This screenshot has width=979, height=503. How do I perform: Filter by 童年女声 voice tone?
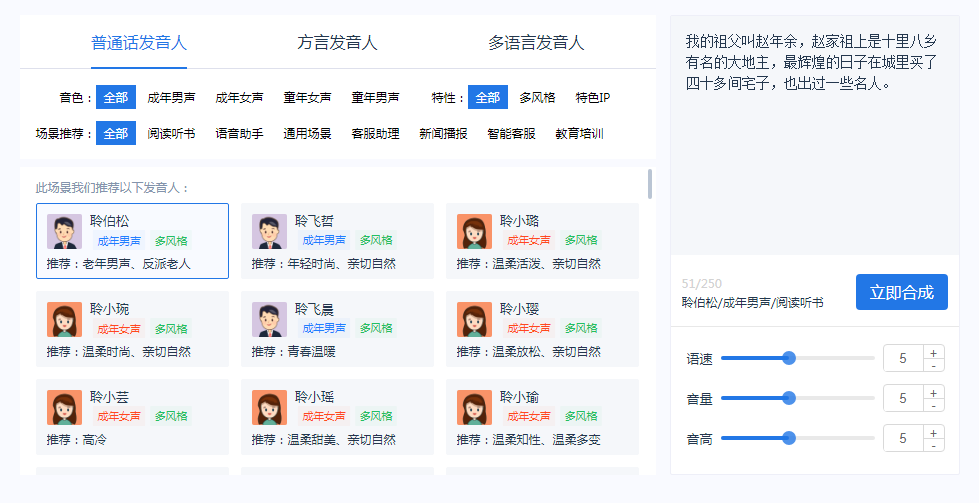pos(307,98)
